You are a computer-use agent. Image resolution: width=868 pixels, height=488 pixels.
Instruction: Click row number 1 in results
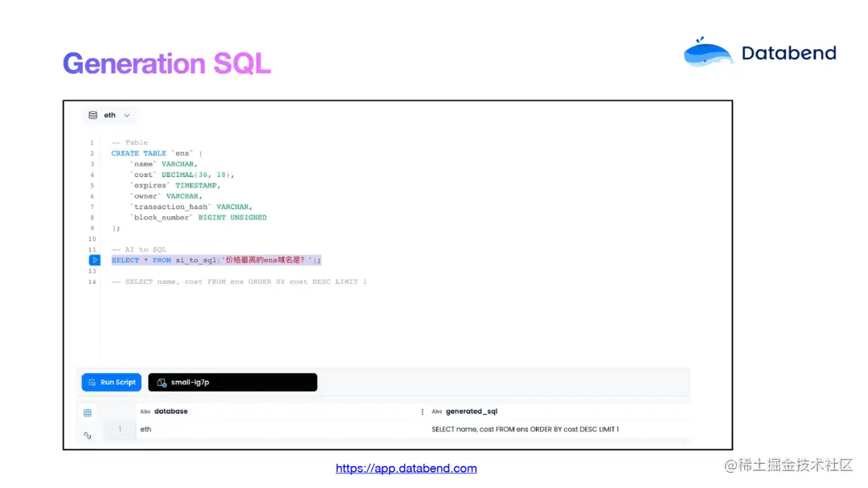(120, 429)
